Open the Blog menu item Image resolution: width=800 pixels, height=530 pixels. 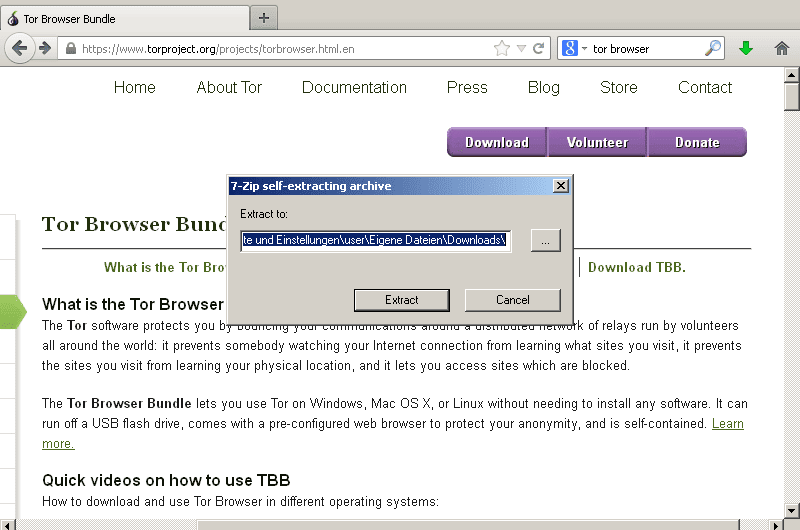tap(543, 87)
